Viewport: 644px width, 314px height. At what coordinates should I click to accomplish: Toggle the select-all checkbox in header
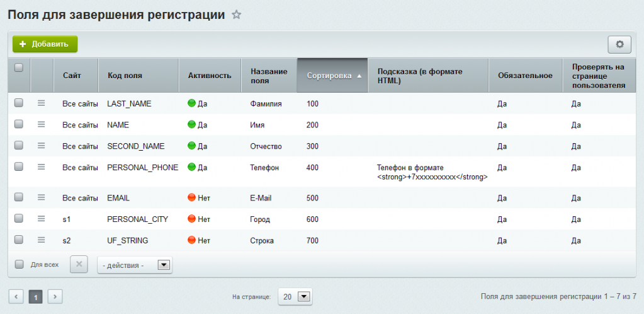[19, 67]
